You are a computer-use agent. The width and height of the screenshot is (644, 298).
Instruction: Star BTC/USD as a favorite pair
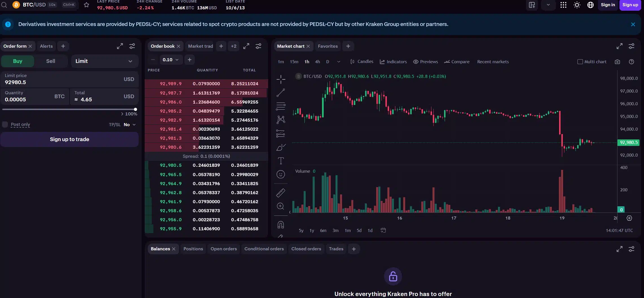pos(87,5)
